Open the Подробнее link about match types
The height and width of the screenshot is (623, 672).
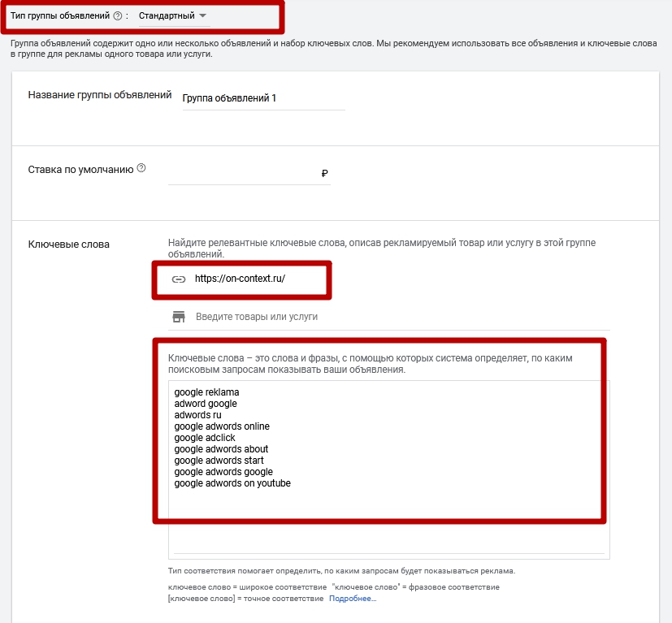pyautogui.click(x=353, y=599)
